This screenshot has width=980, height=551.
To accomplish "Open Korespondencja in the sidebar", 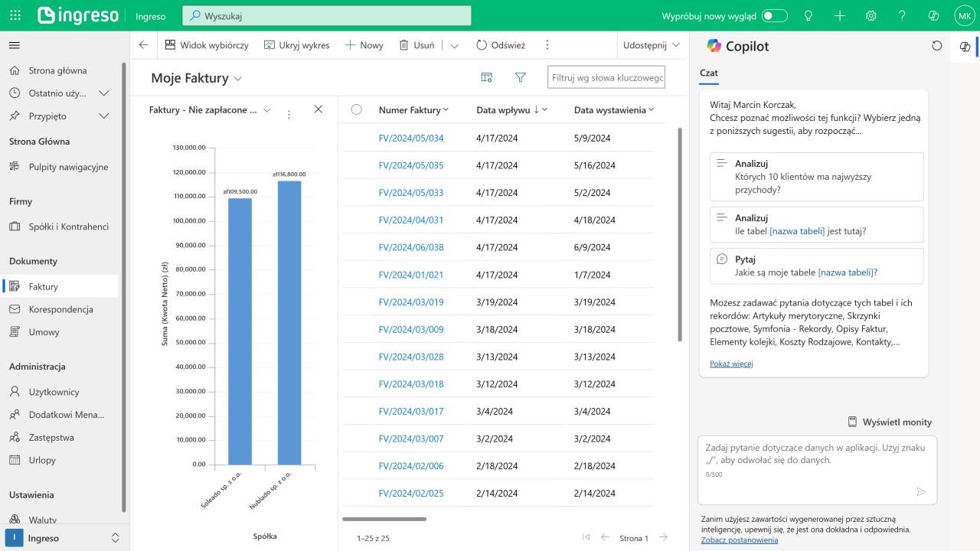I will (60, 309).
